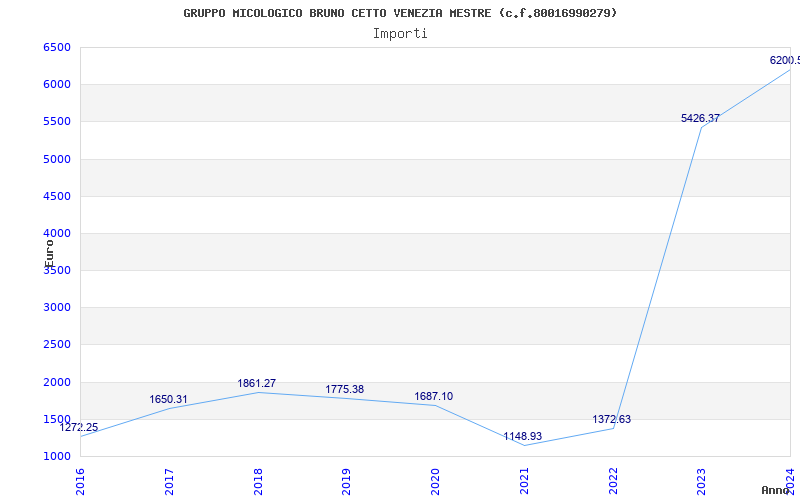The height and width of the screenshot is (500, 800).
Task: Select the 5500 y-axis value
Action: point(57,122)
